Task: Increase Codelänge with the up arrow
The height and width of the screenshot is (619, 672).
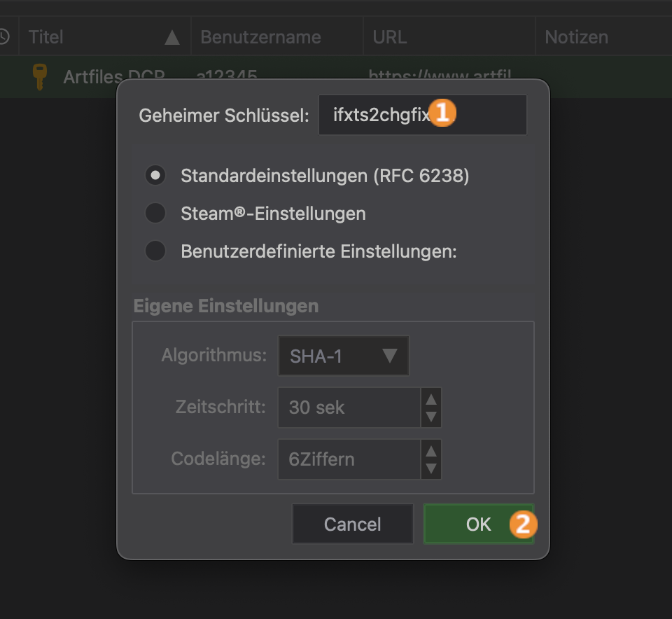Action: click(431, 451)
